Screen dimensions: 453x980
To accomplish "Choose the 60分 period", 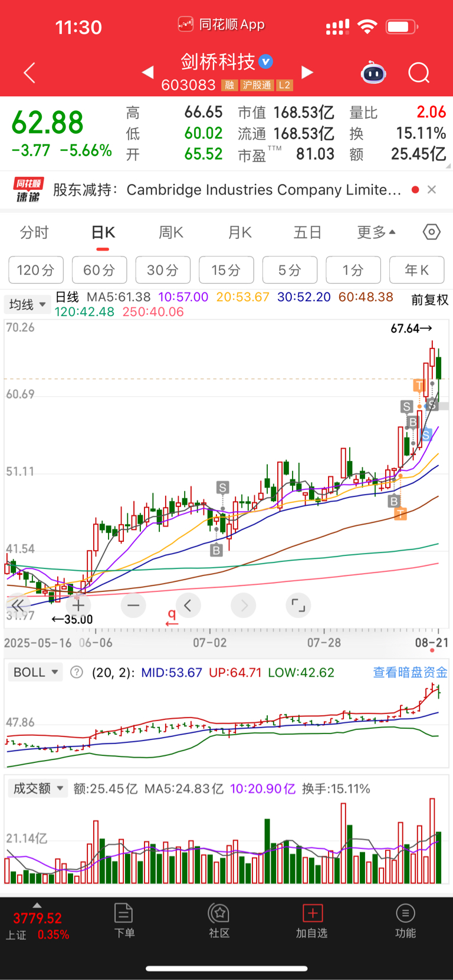I will click(99, 270).
